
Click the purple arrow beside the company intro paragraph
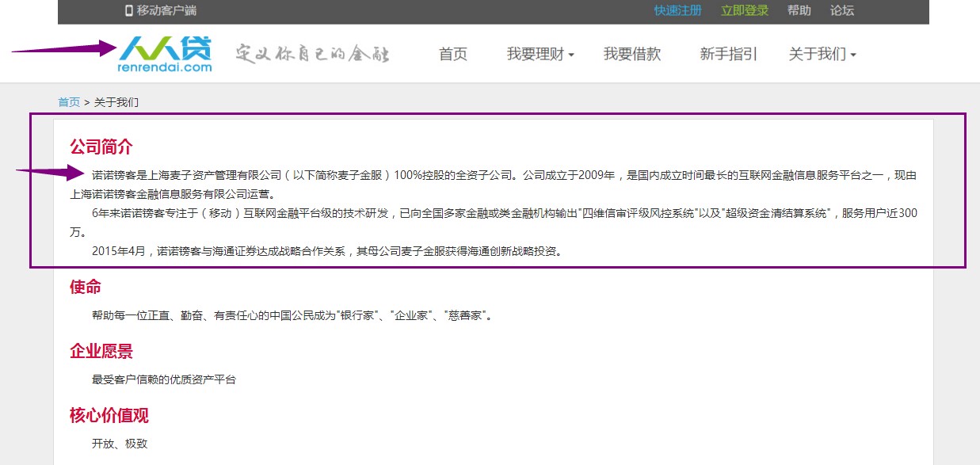pos(50,172)
